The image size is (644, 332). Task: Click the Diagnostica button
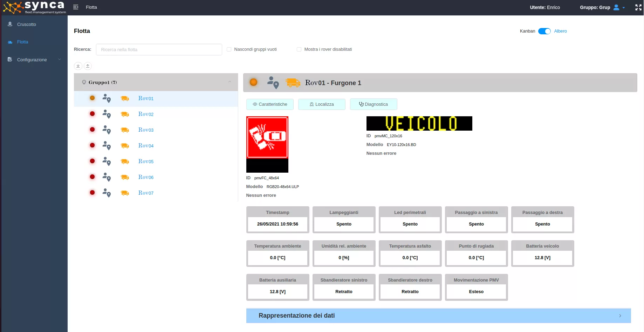tap(373, 104)
